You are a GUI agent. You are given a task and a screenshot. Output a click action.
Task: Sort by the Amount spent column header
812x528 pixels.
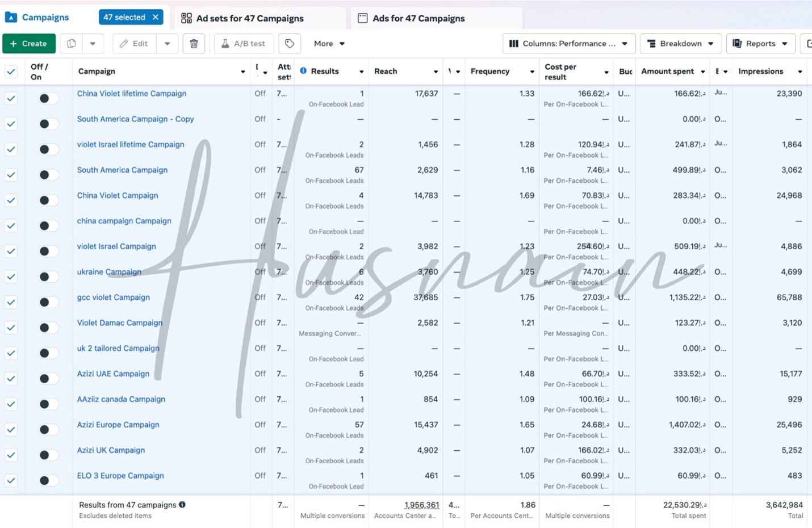667,71
